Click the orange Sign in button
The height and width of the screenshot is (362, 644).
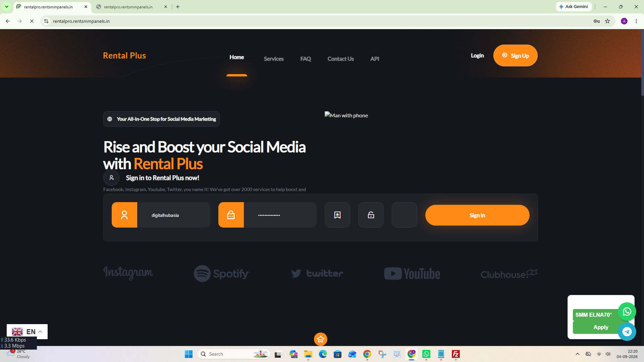click(x=477, y=215)
